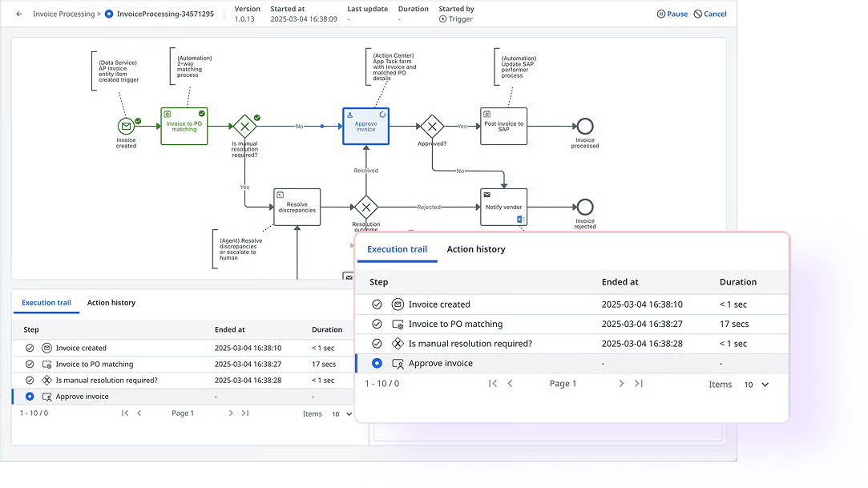The image size is (868, 488).
Task: Click the completed status check on Invoice created row
Action: point(376,304)
